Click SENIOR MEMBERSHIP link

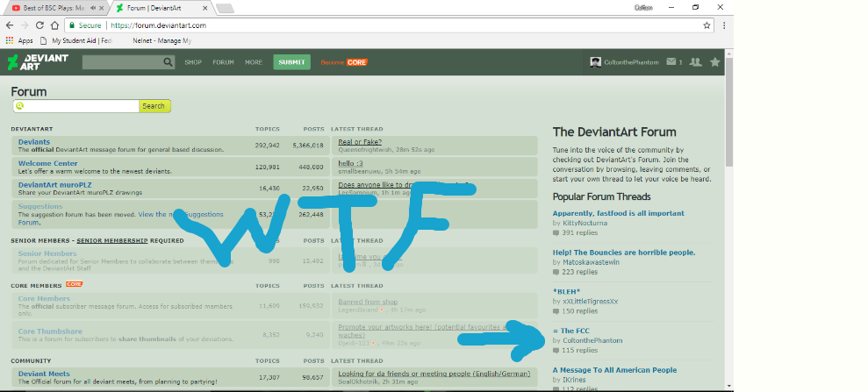point(112,241)
